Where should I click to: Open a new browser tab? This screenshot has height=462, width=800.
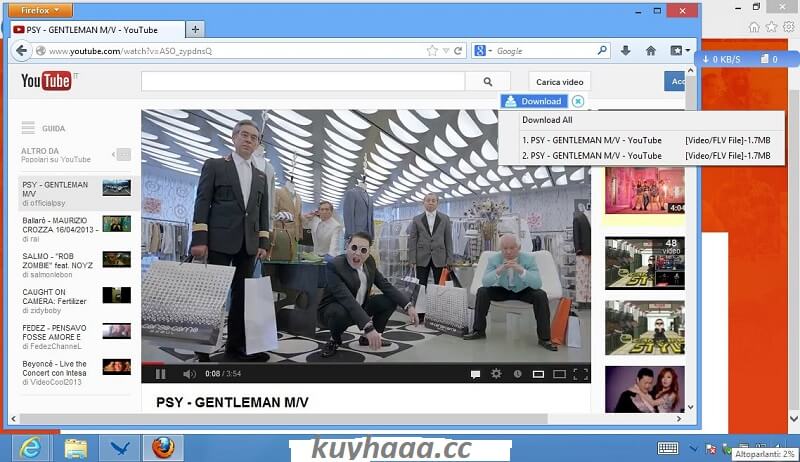pos(195,30)
